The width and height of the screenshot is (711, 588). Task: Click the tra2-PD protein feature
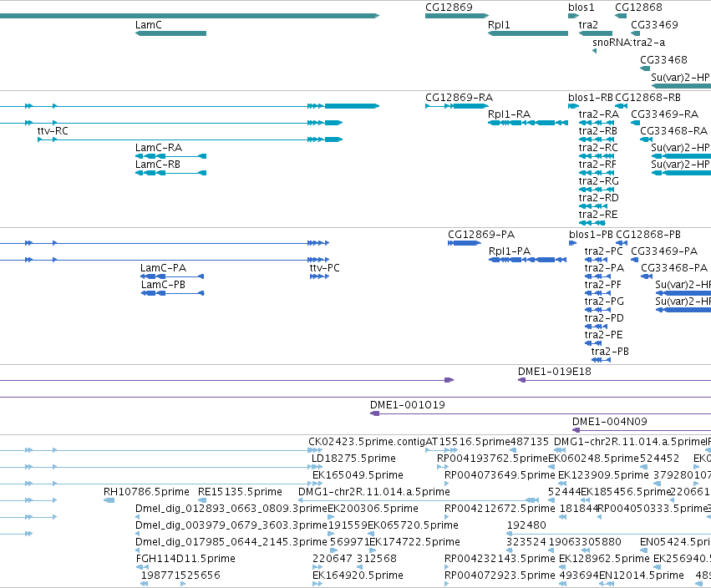[x=596, y=327]
